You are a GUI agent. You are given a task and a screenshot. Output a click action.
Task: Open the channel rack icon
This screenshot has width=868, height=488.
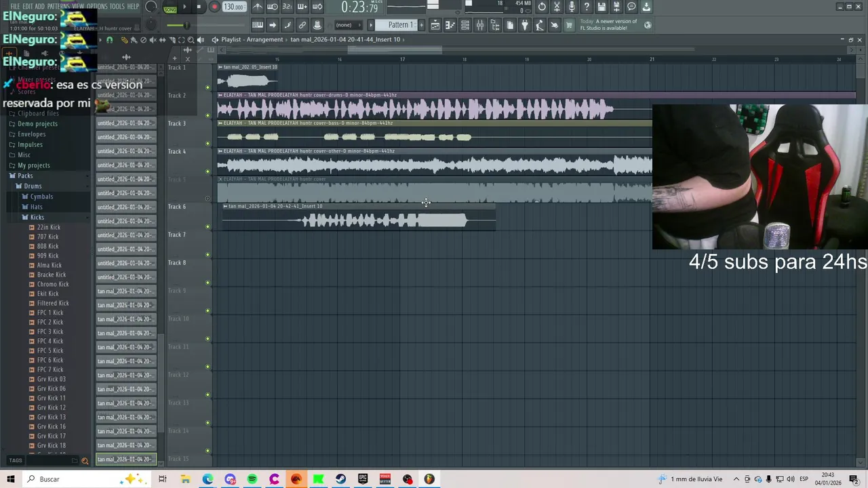pos(465,25)
